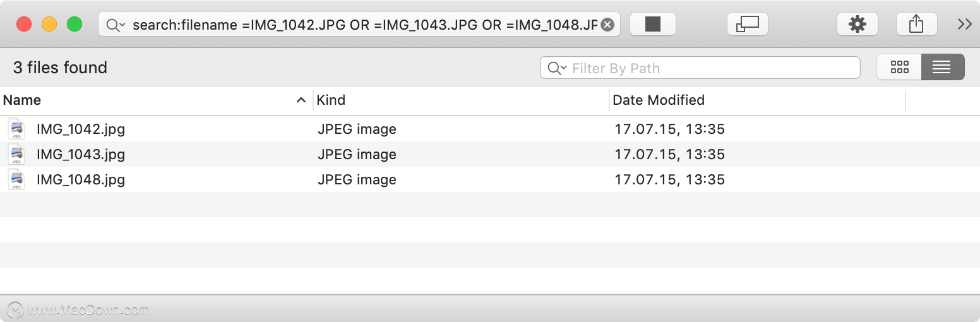Click the IMG_1043.jpg JPEG file icon
Image resolution: width=980 pixels, height=322 pixels.
click(16, 154)
